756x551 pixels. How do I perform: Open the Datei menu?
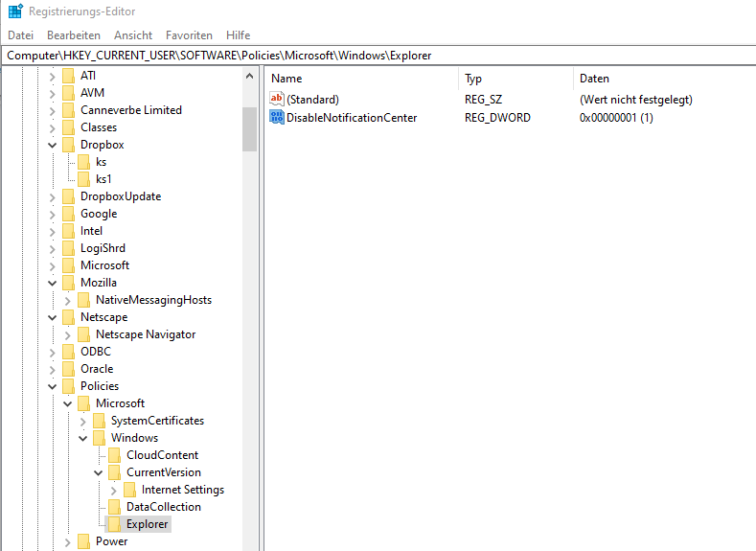click(21, 35)
